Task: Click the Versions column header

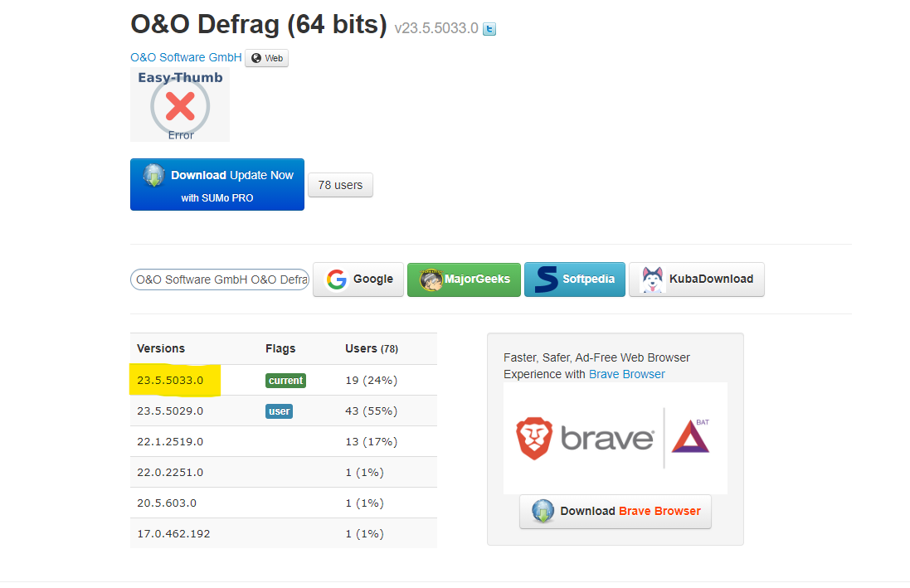Action: 161,348
